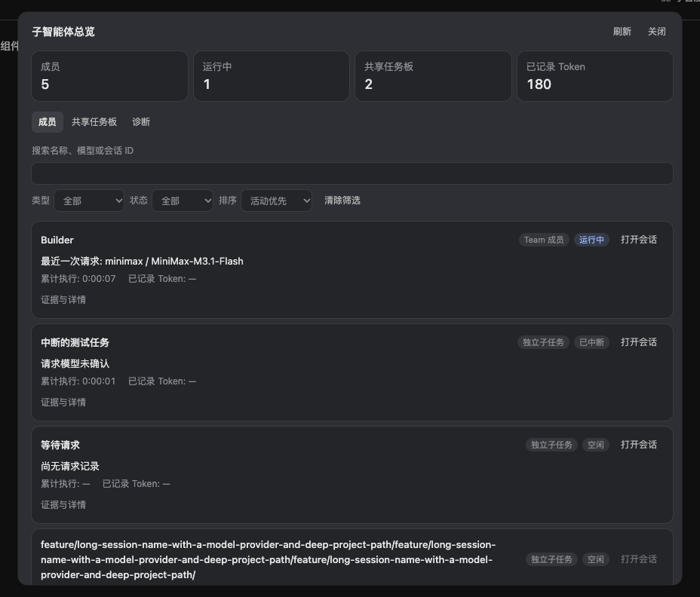
Task: Click the 等待请求 title
Action: (x=60, y=445)
